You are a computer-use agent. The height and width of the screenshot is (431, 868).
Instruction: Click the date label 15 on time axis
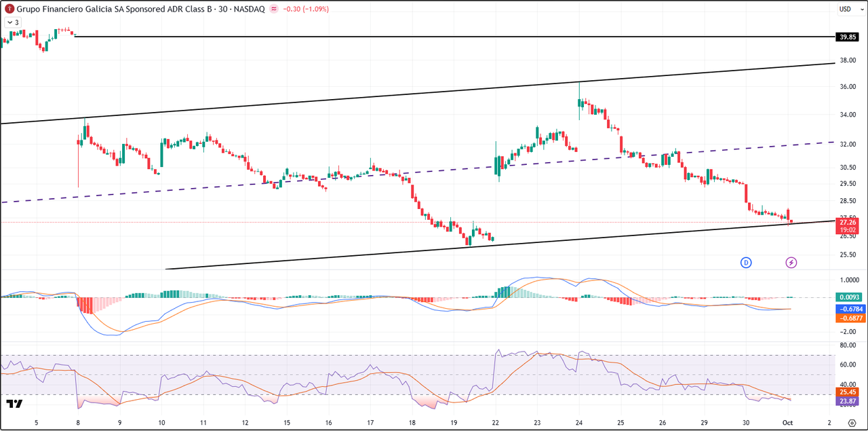[286, 421]
